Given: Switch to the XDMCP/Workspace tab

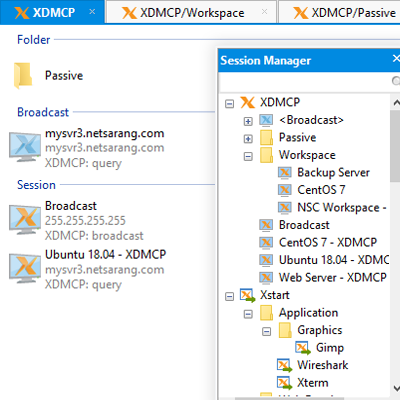Looking at the screenshot, I should pos(191,12).
